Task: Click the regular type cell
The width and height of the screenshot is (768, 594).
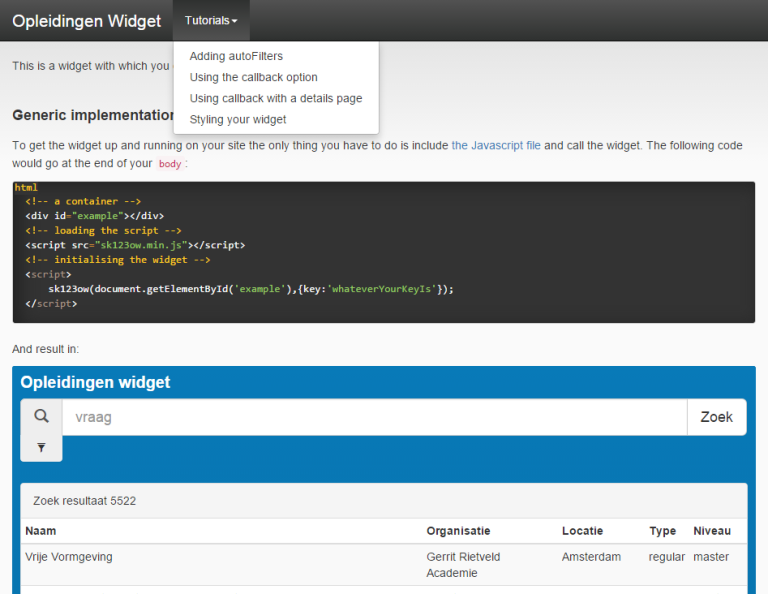Action: [667, 557]
